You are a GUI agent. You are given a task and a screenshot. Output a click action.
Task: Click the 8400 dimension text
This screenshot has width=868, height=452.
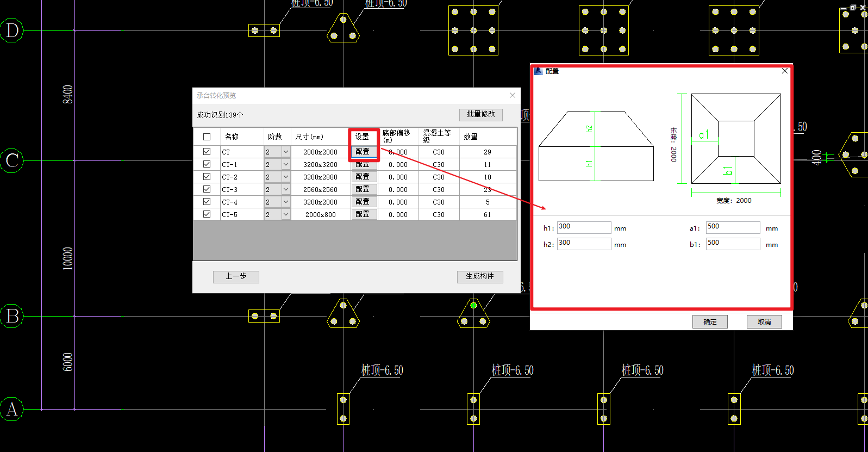pyautogui.click(x=67, y=95)
